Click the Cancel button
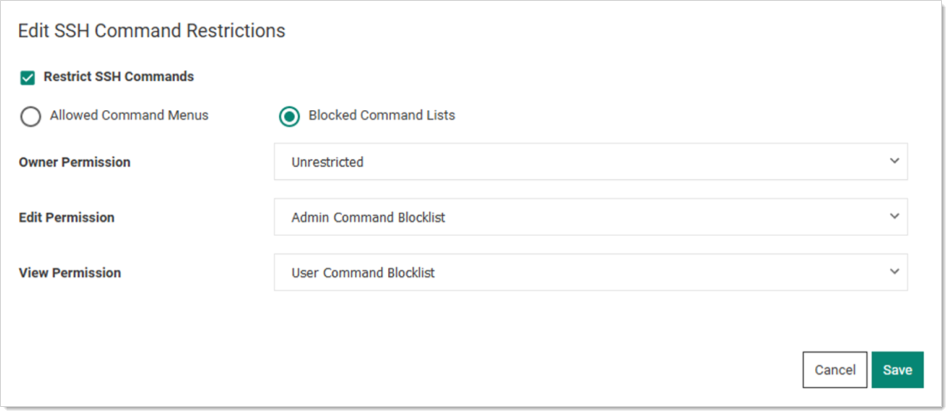The image size is (950, 415). 835,370
